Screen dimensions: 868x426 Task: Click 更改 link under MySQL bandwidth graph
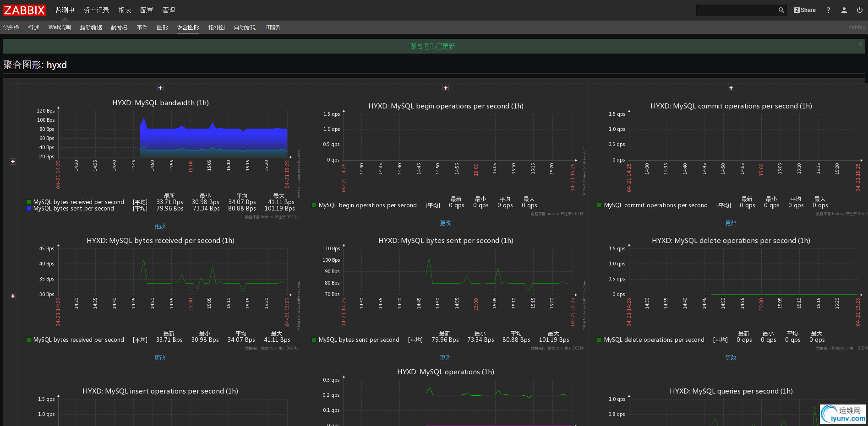(x=160, y=226)
